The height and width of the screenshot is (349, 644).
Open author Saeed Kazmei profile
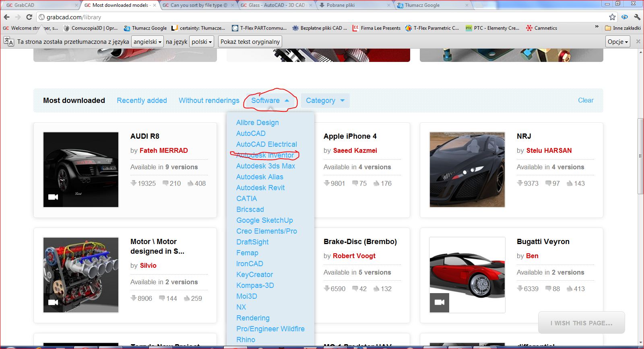coord(355,150)
